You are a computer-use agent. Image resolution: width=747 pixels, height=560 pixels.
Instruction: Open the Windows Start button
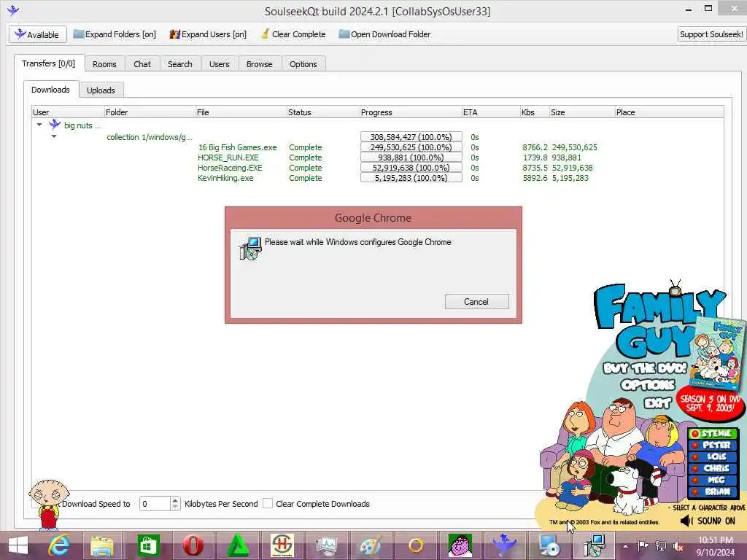point(18,545)
